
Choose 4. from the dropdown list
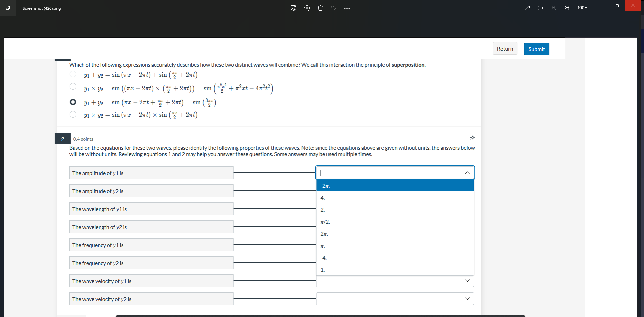click(x=395, y=198)
